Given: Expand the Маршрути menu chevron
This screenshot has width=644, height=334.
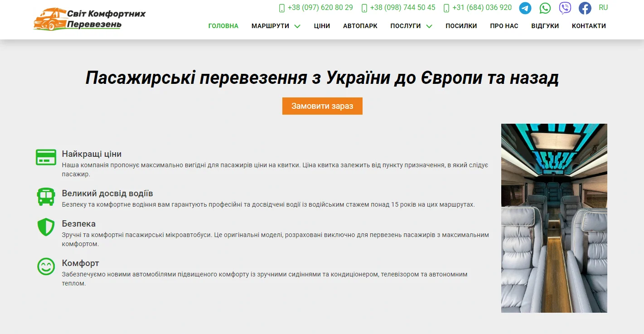Looking at the screenshot, I should point(297,26).
